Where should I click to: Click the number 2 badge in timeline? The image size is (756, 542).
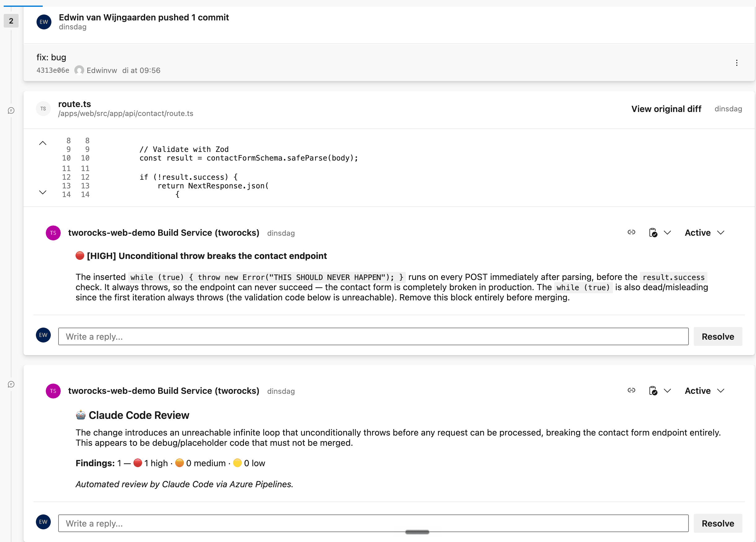[11, 21]
